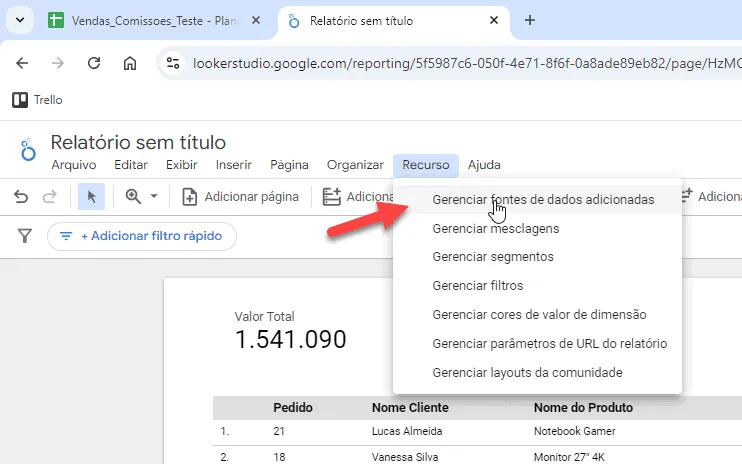The width and height of the screenshot is (742, 464).
Task: Choose Gerenciar layouts da comunidade
Action: 538,373
